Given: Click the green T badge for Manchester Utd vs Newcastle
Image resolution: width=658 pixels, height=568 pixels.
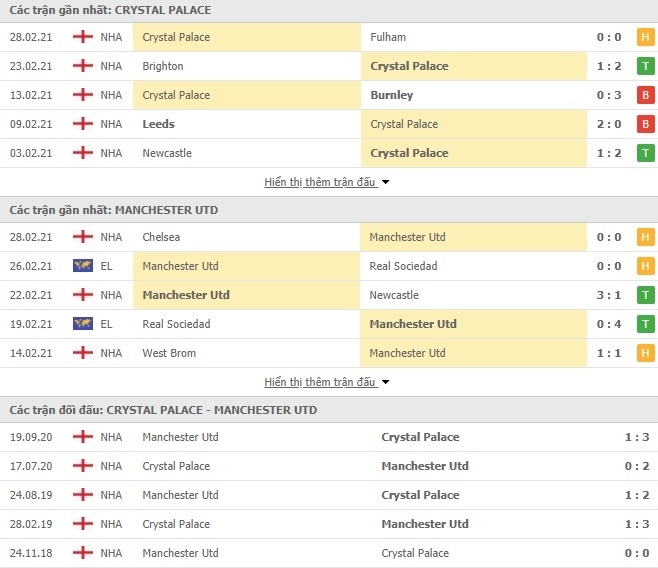Looking at the screenshot, I should 645,295.
